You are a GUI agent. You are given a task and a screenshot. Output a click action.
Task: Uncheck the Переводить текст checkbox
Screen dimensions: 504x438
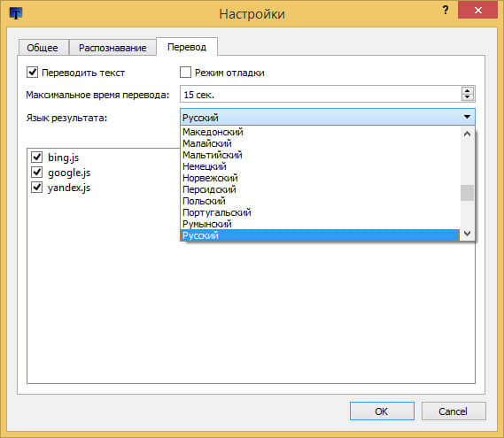coord(32,73)
